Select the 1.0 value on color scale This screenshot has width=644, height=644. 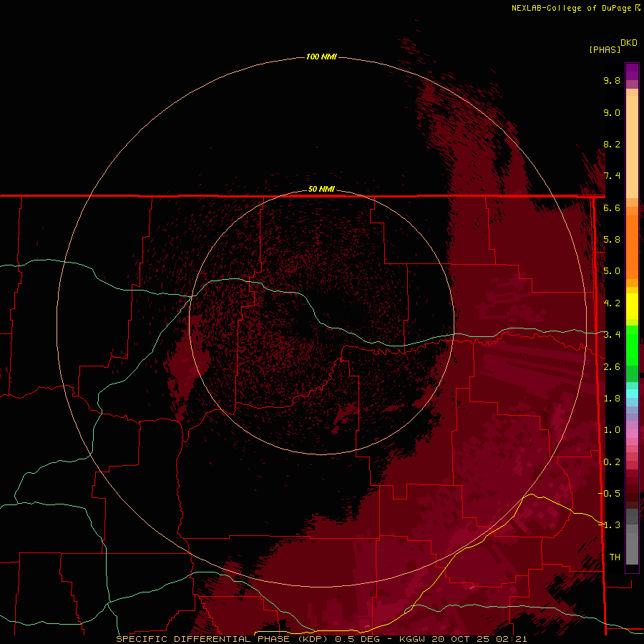point(612,430)
